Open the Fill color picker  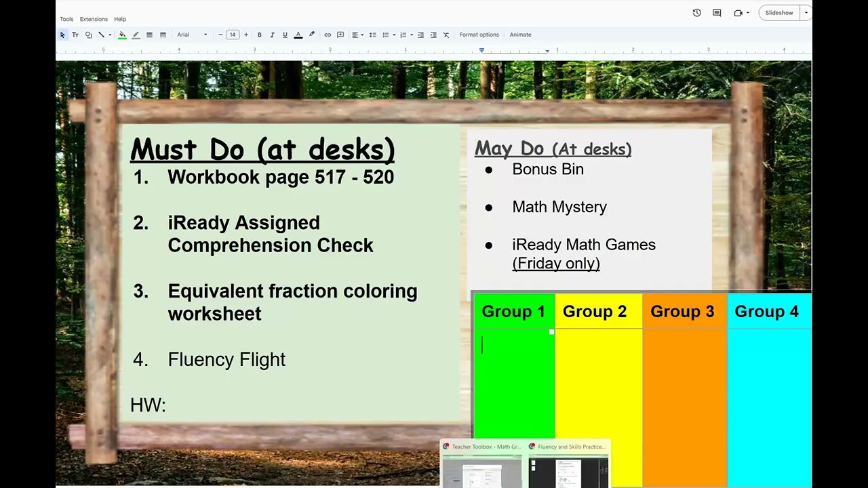(x=122, y=35)
